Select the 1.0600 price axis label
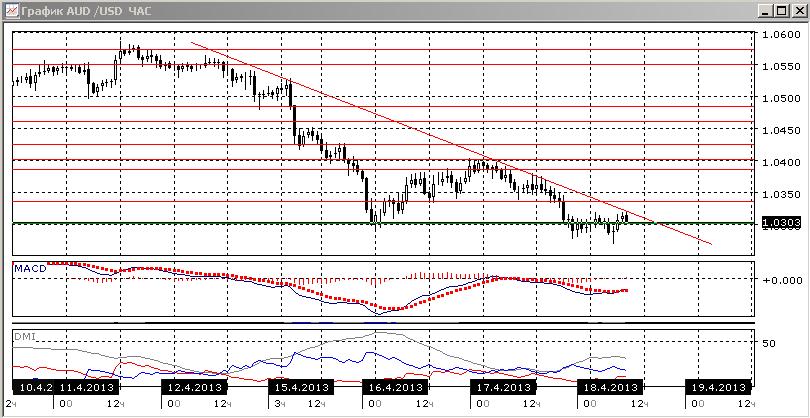Viewport: 810px width, 418px height. coord(781,34)
